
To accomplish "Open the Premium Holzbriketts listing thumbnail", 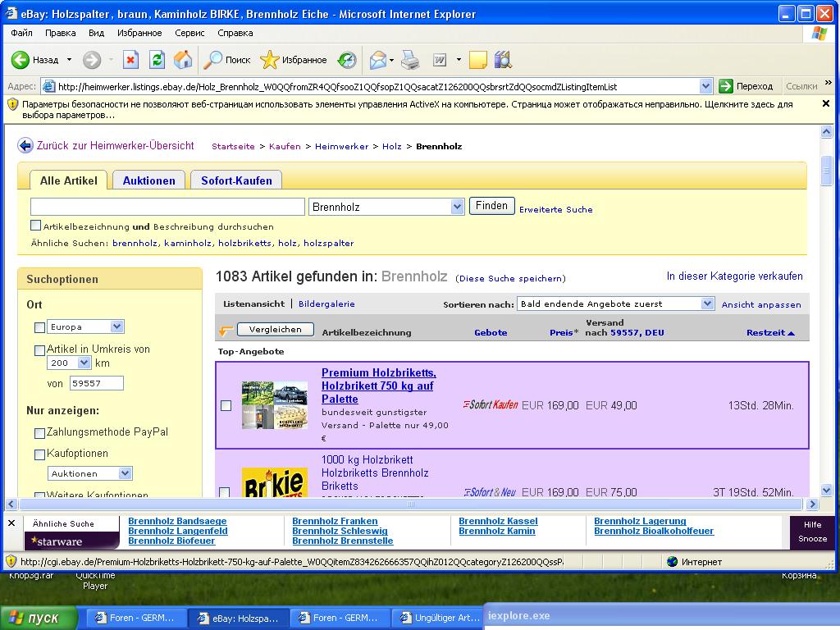I will pyautogui.click(x=275, y=405).
